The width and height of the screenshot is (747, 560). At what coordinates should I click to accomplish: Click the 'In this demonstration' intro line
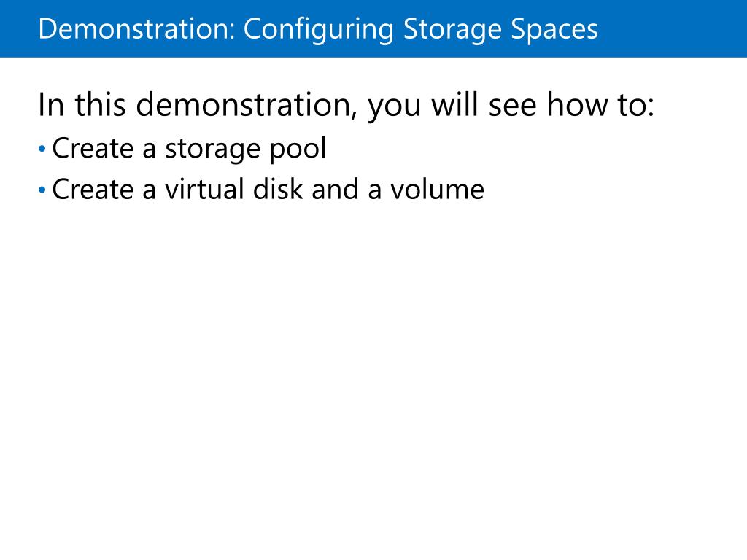point(346,106)
